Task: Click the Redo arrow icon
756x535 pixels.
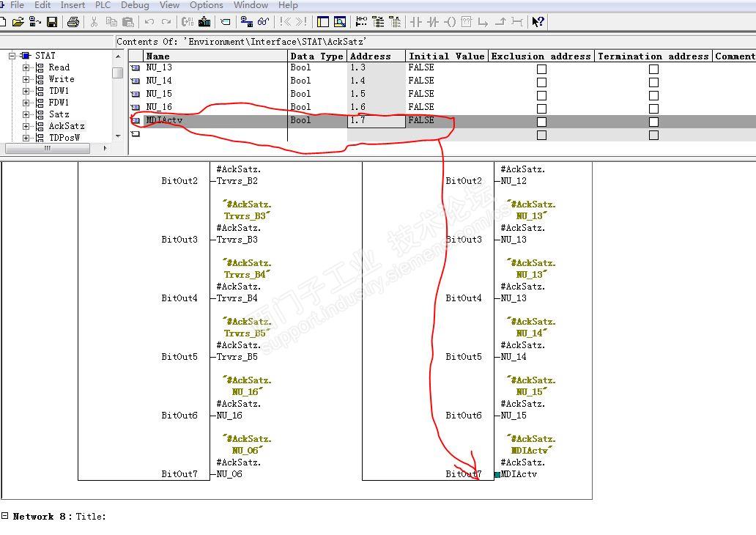Action: 166,22
